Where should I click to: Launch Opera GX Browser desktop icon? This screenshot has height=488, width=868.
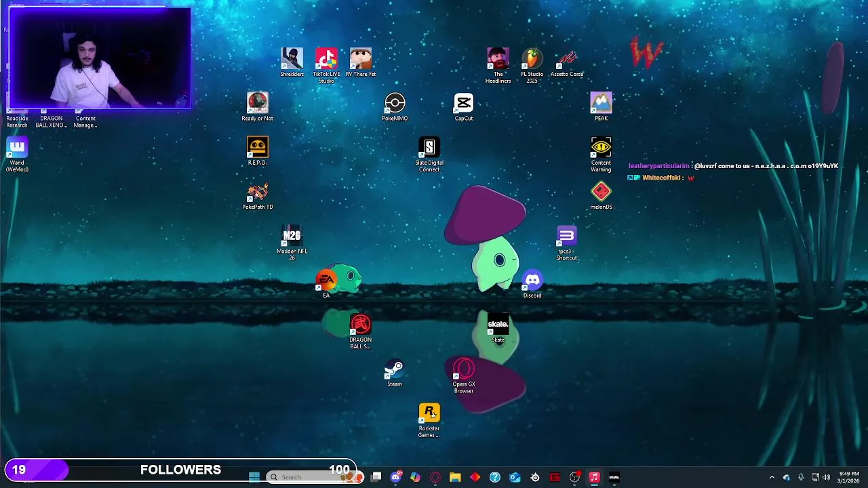(464, 376)
